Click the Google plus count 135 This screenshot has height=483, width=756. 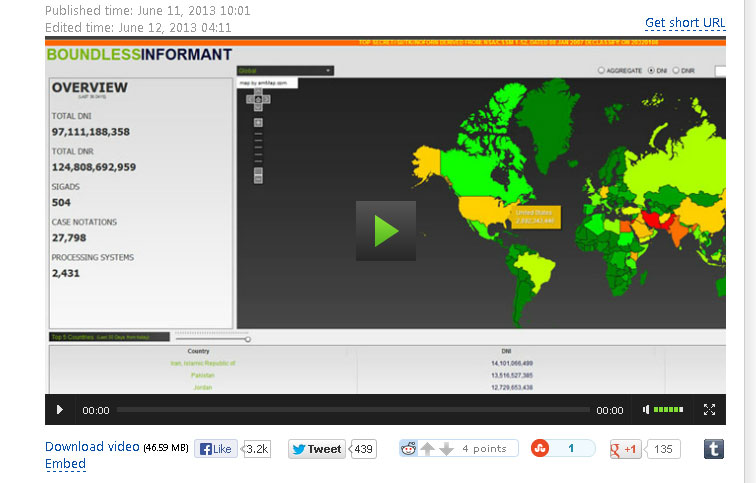click(x=663, y=449)
